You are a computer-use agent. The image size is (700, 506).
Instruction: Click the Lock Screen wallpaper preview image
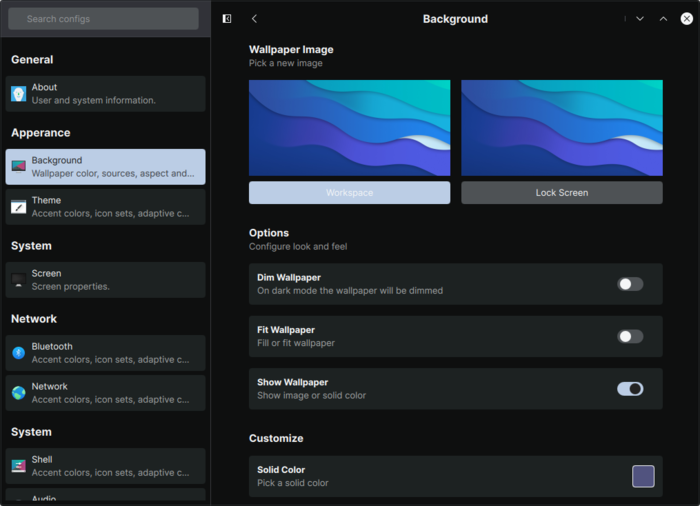click(x=561, y=128)
